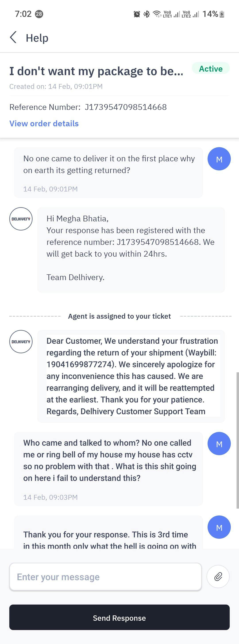The image size is (239, 644).
Task: Open View order details link
Action: tap(44, 123)
